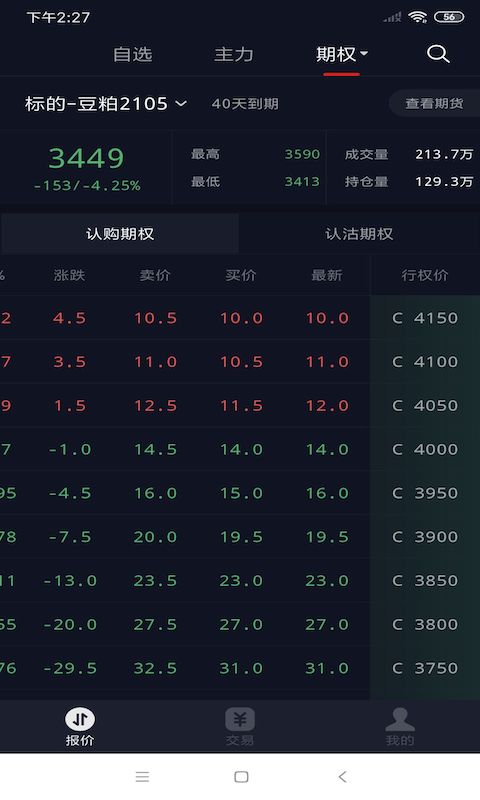The height and width of the screenshot is (800, 480).
Task: Open the 我的 profile icon
Action: 400,719
